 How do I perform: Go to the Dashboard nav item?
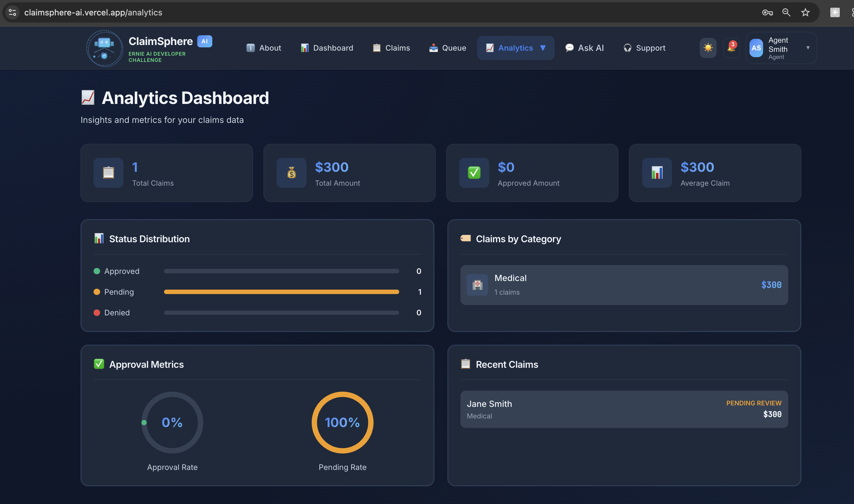(327, 48)
